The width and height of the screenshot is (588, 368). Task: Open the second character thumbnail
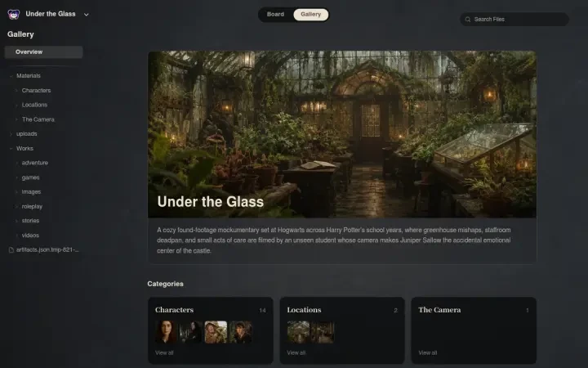pyautogui.click(x=191, y=332)
